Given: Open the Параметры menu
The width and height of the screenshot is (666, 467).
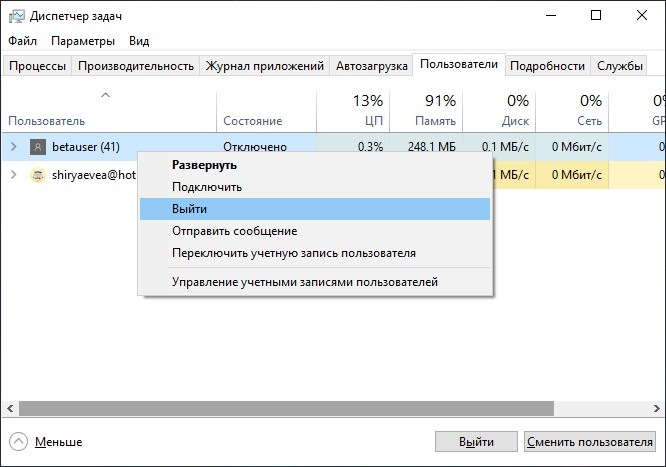Looking at the screenshot, I should [83, 41].
